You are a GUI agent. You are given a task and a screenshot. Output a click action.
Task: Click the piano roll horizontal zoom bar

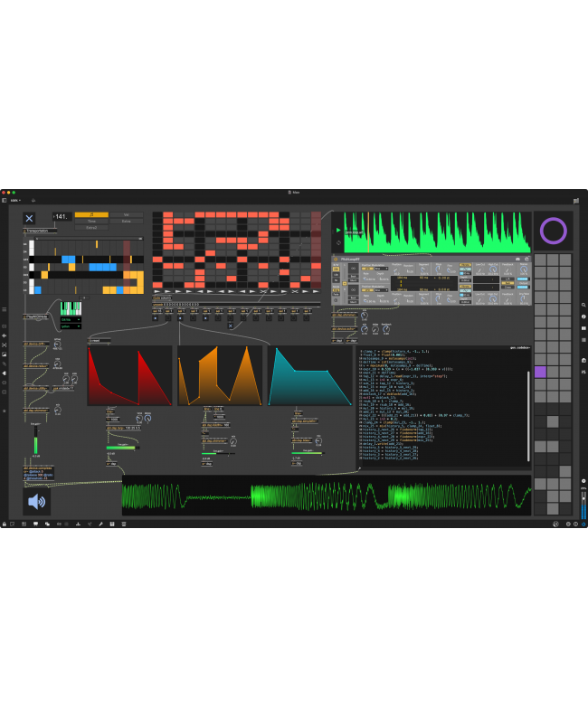(90, 239)
